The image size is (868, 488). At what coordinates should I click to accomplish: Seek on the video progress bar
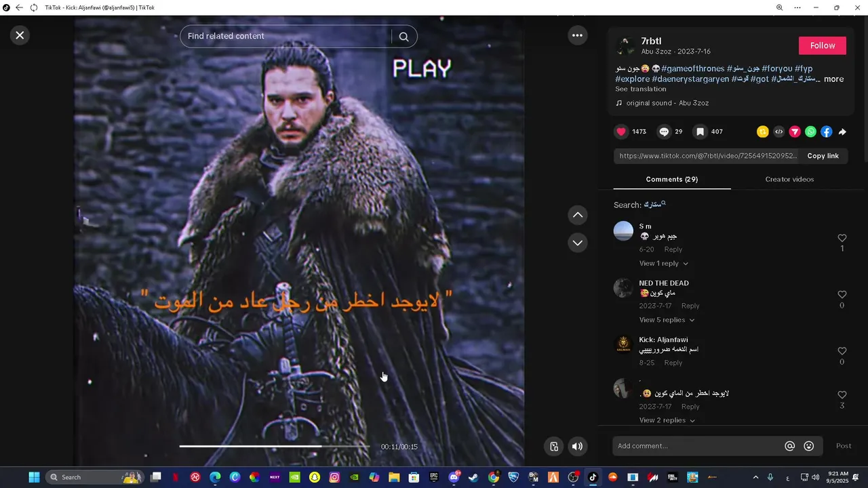(x=275, y=446)
